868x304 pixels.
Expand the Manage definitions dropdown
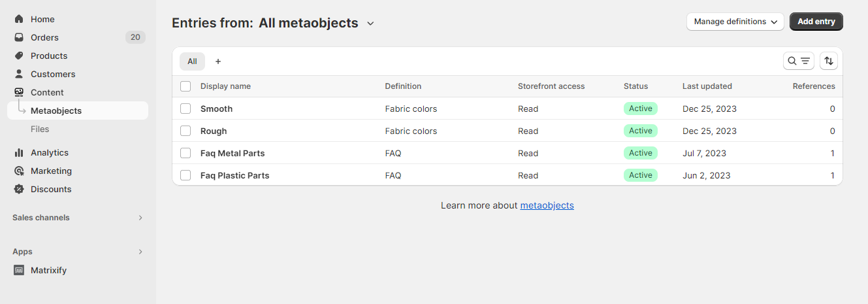click(735, 22)
